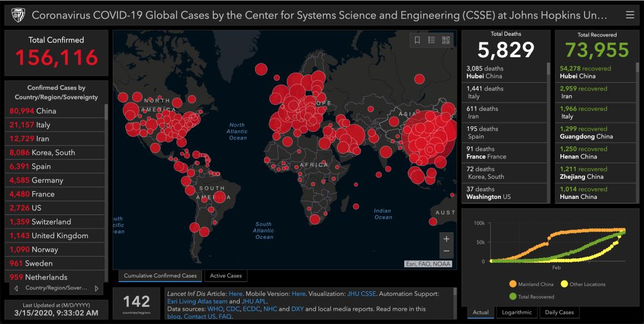Select 54,278 recovered Hubei China entry
Viewport: 644px width, 324px height.
tap(596, 72)
